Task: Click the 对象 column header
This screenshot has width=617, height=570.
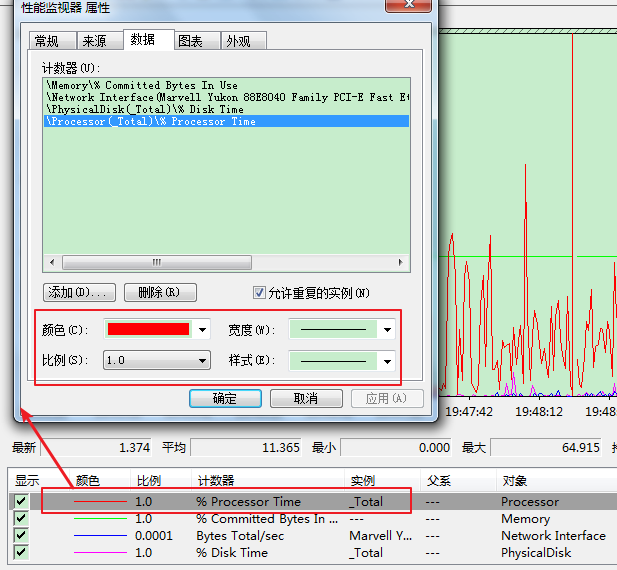Action: pos(556,480)
